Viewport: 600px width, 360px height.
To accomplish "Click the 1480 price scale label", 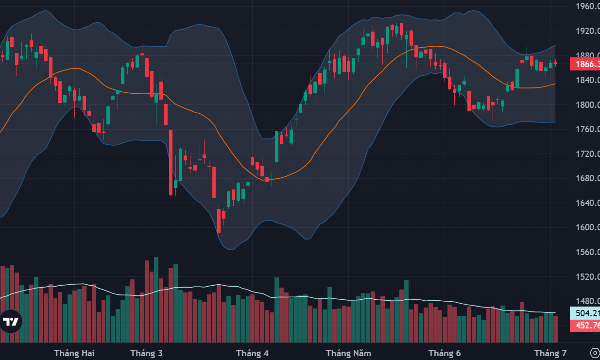I will (x=588, y=301).
